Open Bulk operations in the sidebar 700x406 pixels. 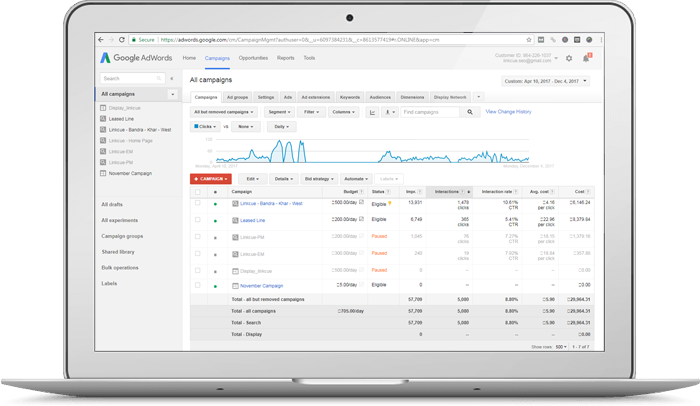120,268
